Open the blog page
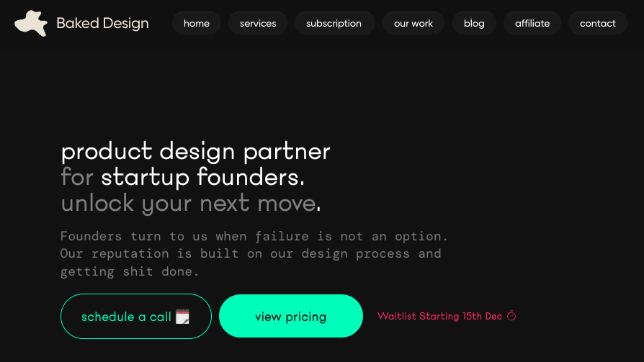644x362 pixels. click(474, 23)
